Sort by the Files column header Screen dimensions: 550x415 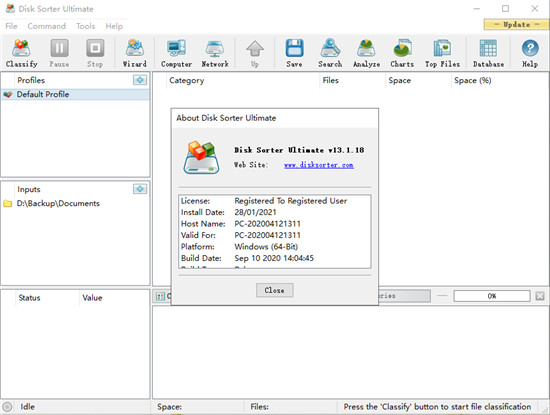330,80
